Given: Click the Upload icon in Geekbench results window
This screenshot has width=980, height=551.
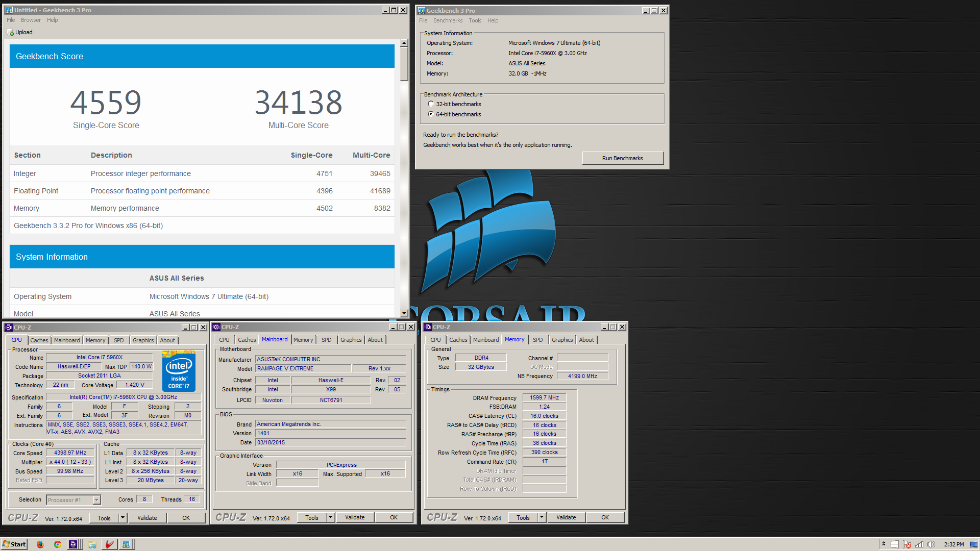Looking at the screenshot, I should (x=10, y=32).
